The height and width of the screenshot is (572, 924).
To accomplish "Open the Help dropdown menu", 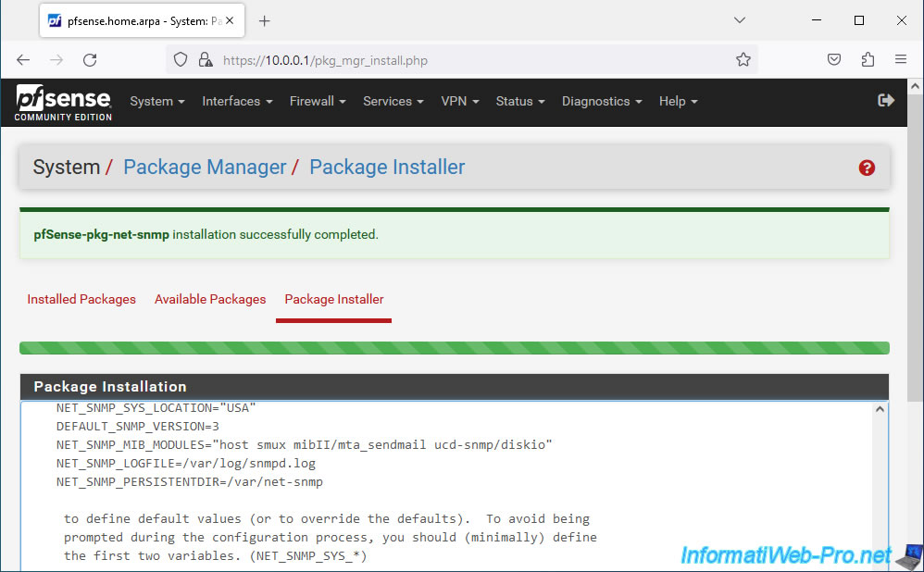I will coord(679,101).
